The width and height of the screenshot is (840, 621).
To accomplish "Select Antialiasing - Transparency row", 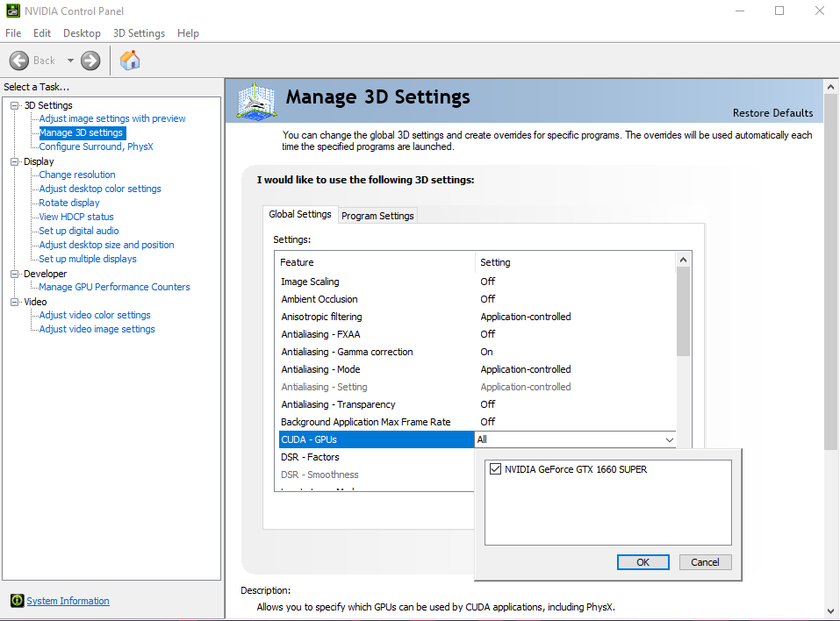I will (x=477, y=404).
